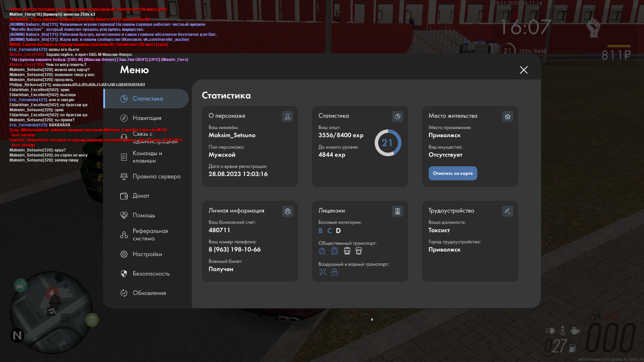Image resolution: width=644 pixels, height=362 pixels.
Task: Open the Настройки settings section
Action: (x=147, y=254)
